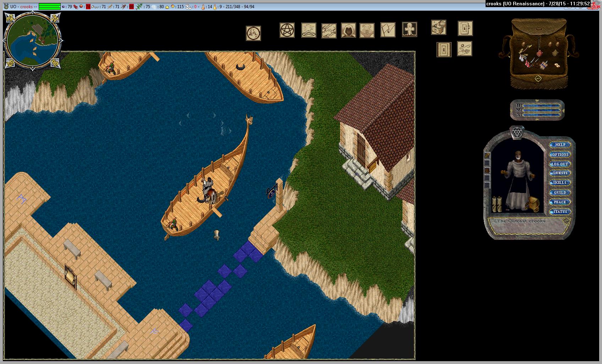Click the hand with orb icon
This screenshot has height=364, width=602.
tap(465, 49)
